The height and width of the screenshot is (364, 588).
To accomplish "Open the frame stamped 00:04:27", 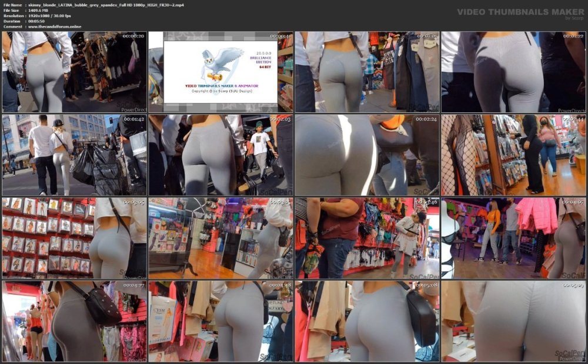I will pos(74,322).
